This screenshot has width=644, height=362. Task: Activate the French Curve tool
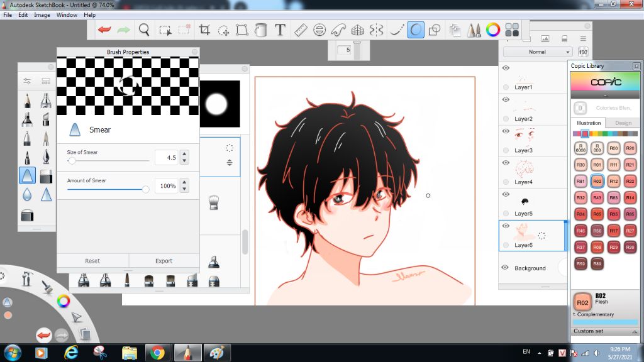338,30
